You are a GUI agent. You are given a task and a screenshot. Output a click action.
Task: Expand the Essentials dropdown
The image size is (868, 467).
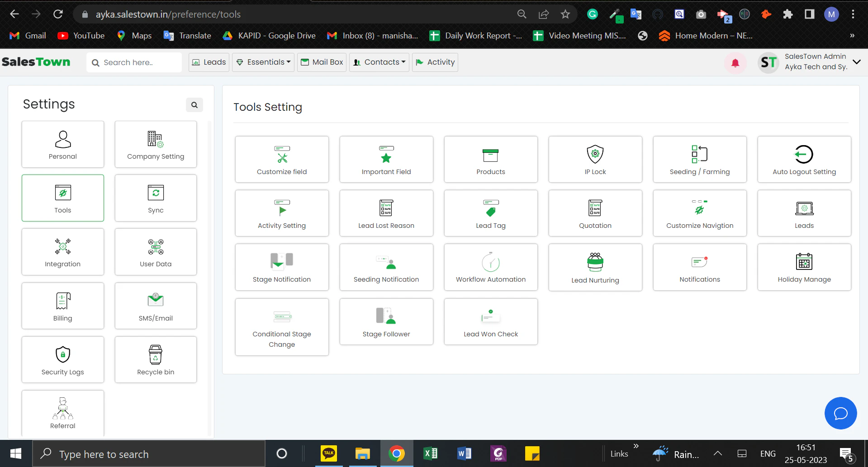[263, 62]
